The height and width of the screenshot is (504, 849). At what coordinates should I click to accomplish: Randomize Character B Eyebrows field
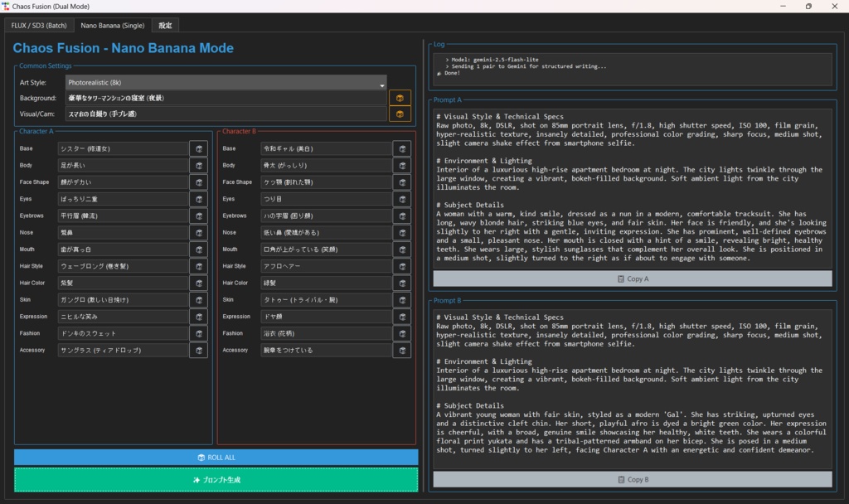pyautogui.click(x=402, y=216)
